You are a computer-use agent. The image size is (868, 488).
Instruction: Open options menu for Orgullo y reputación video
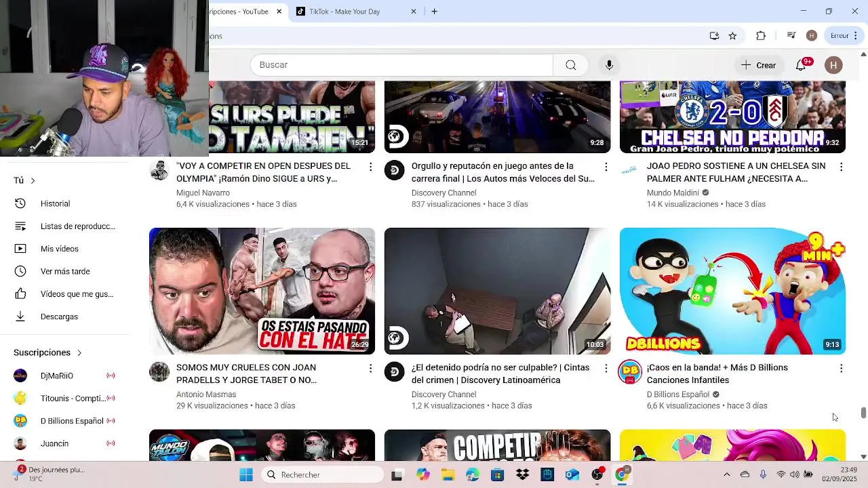pyautogui.click(x=606, y=167)
